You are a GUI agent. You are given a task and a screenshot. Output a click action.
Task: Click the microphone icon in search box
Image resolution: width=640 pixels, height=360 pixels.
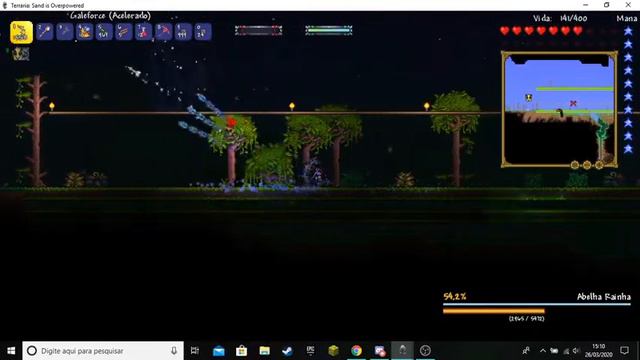[x=174, y=351]
